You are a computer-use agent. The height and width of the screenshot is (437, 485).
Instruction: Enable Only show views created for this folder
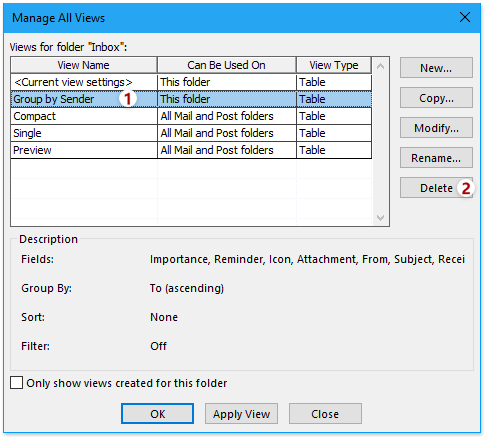pos(16,383)
